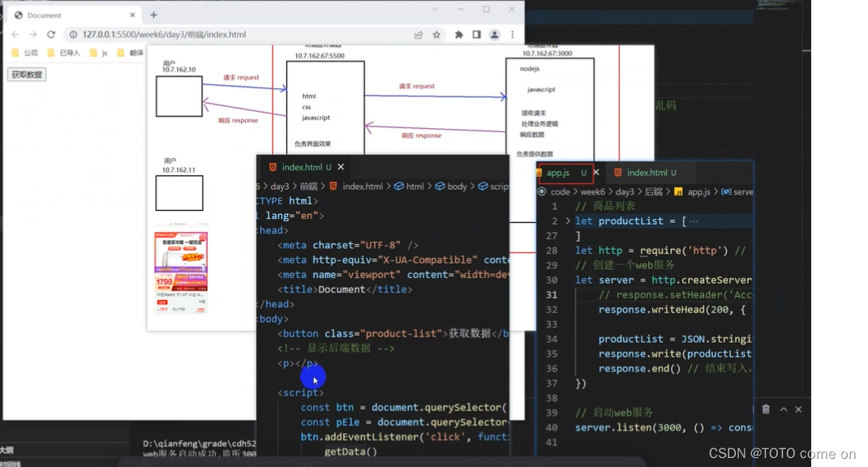This screenshot has width=868, height=467.
Task: Expand the folded productList array on line 2
Action: click(566, 221)
